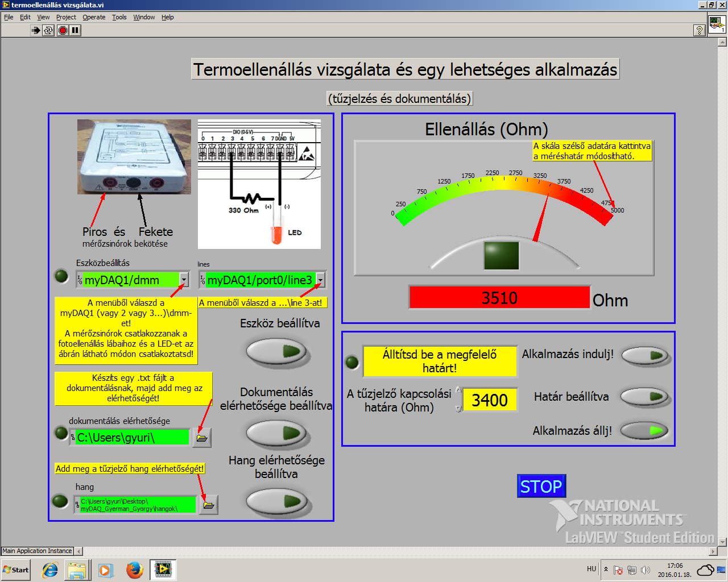This screenshot has width=728, height=582.
Task: Open the Tools menu
Action: [119, 17]
